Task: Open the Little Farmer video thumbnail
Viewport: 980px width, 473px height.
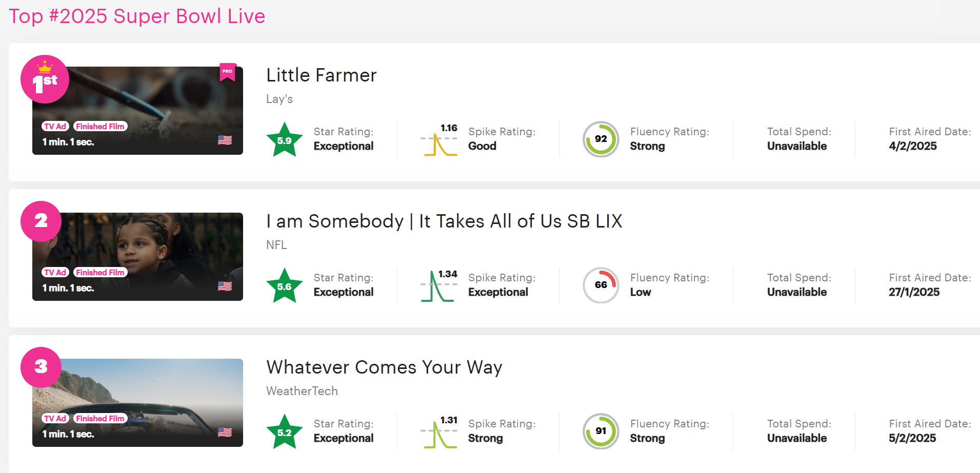Action: (137, 111)
